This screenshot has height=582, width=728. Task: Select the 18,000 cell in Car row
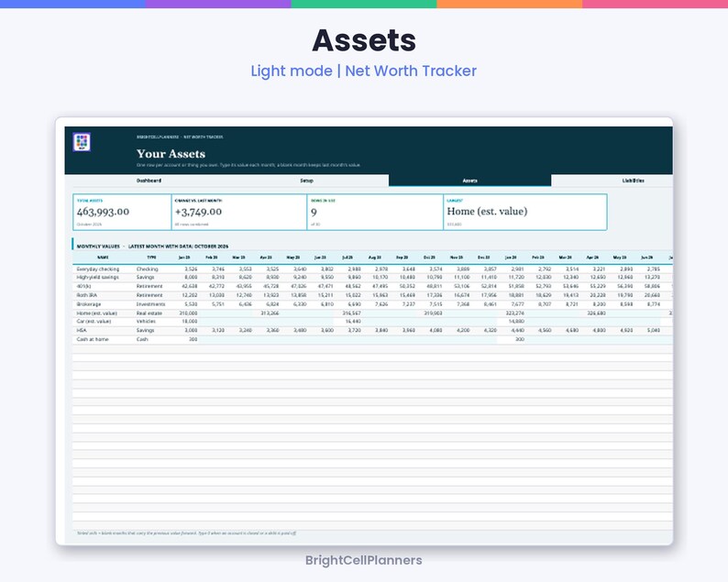point(190,321)
